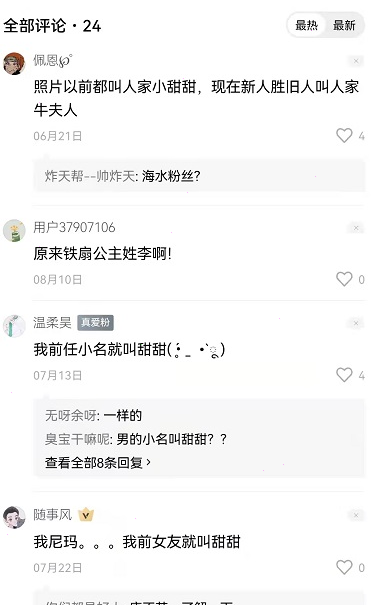Dismiss 用户37907106's comment using the X icon
The image size is (373, 605).
(x=356, y=228)
